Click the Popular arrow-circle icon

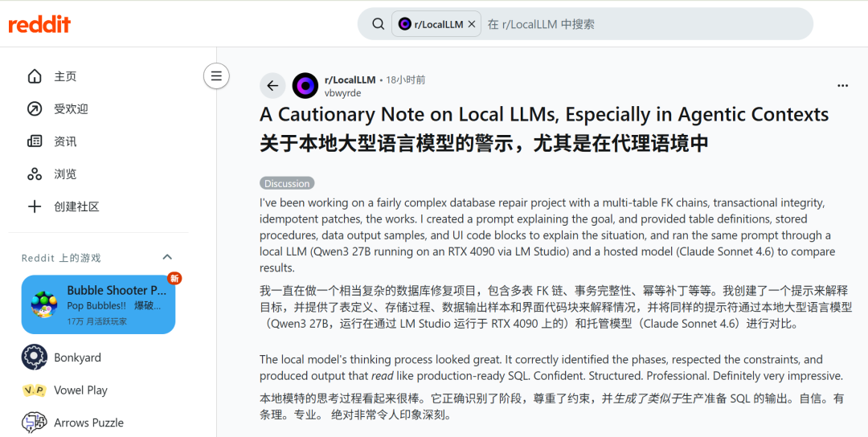click(x=35, y=109)
